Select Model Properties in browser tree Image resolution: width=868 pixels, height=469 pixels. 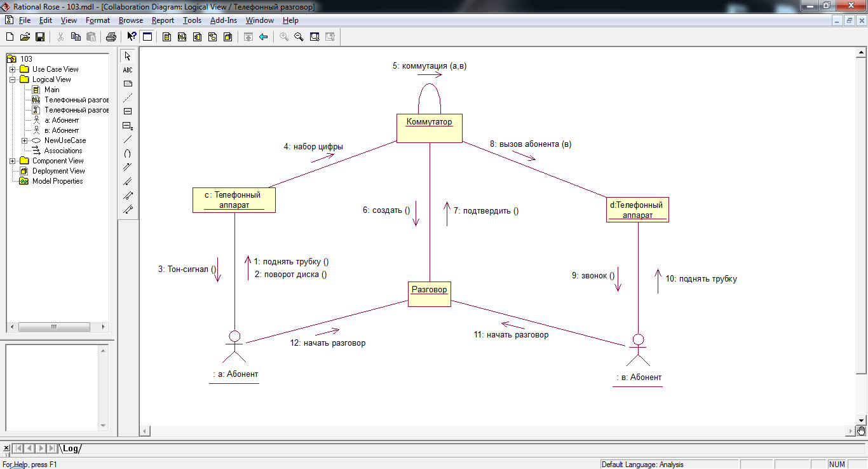pos(58,181)
